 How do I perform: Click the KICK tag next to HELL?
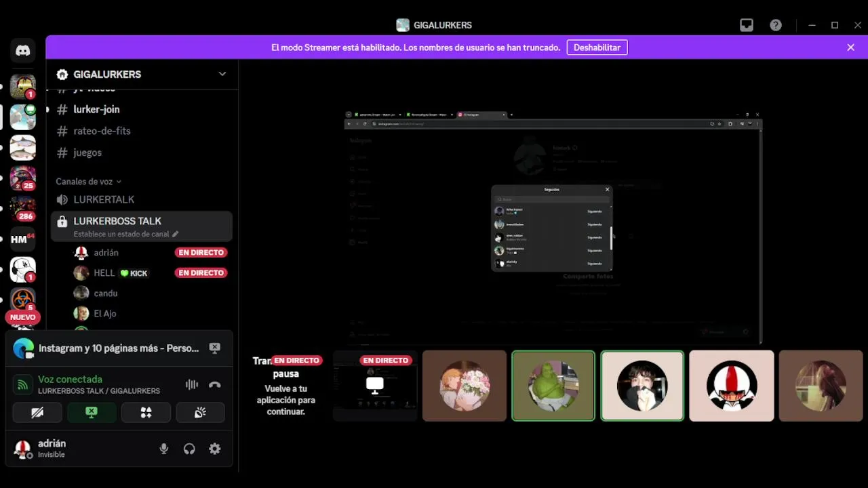coord(134,273)
